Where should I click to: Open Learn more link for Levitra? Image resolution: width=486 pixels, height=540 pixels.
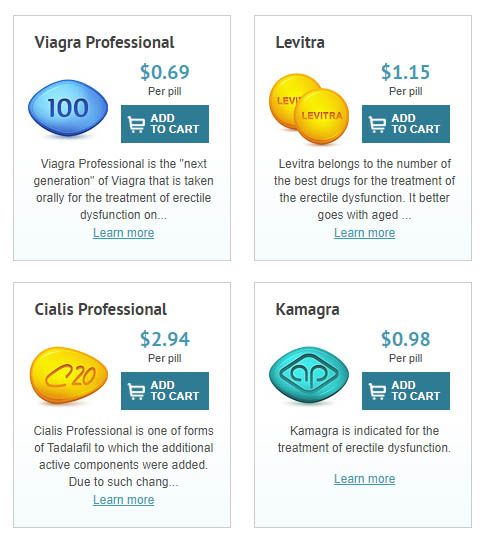point(364,233)
